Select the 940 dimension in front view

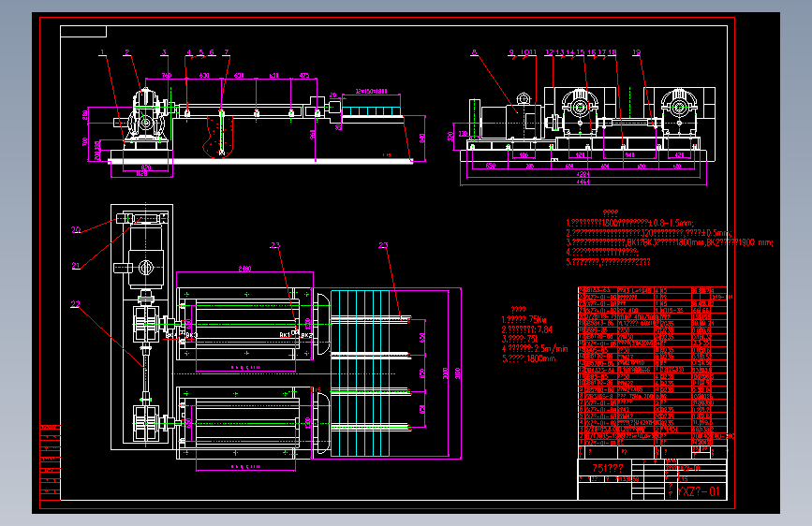click(629, 154)
